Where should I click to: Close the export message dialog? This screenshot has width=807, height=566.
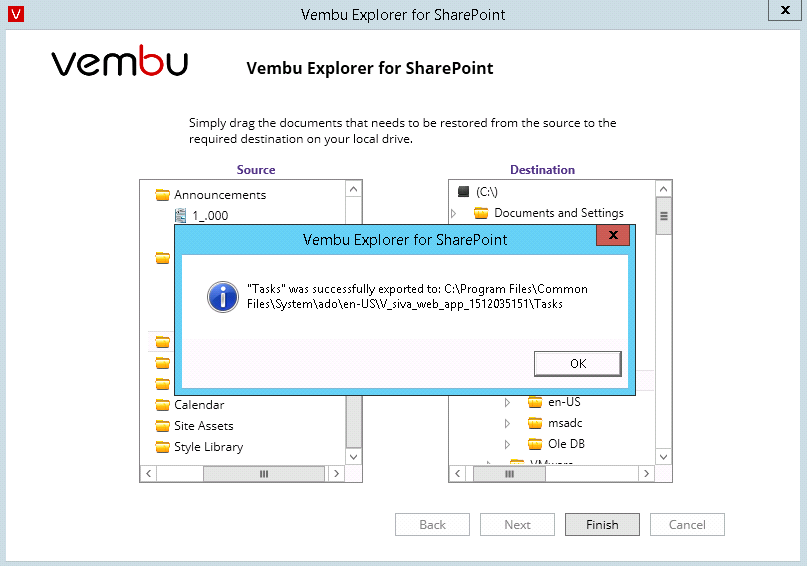(x=613, y=235)
